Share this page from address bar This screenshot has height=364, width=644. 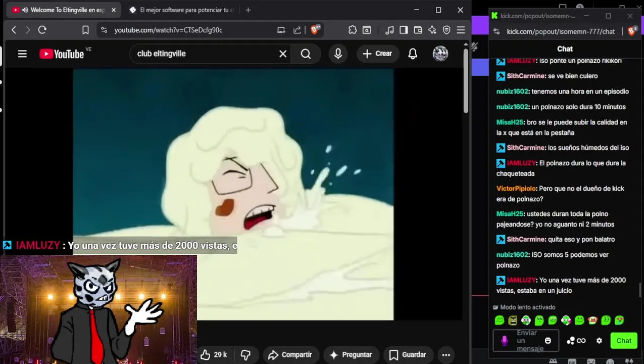297,30
